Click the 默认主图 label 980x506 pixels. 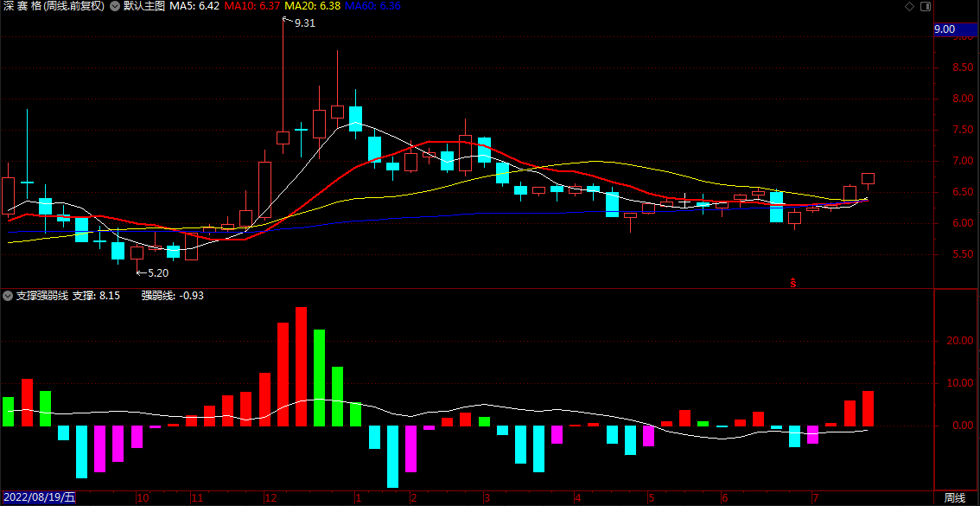click(143, 6)
